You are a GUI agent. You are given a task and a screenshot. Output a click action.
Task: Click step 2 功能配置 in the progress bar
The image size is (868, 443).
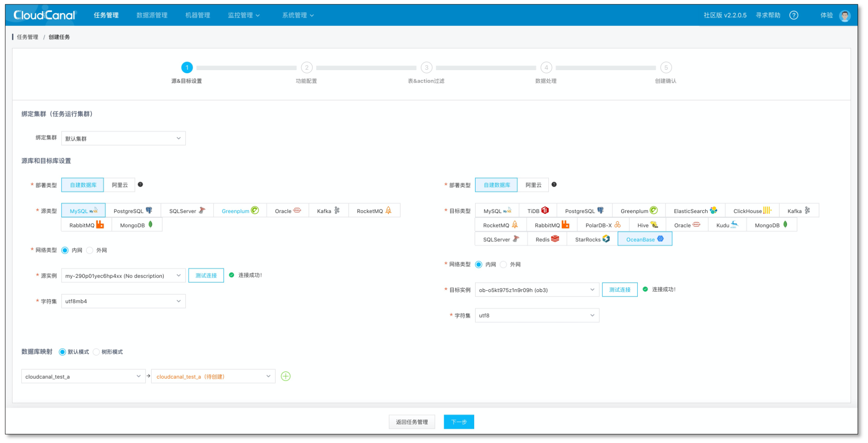(307, 68)
